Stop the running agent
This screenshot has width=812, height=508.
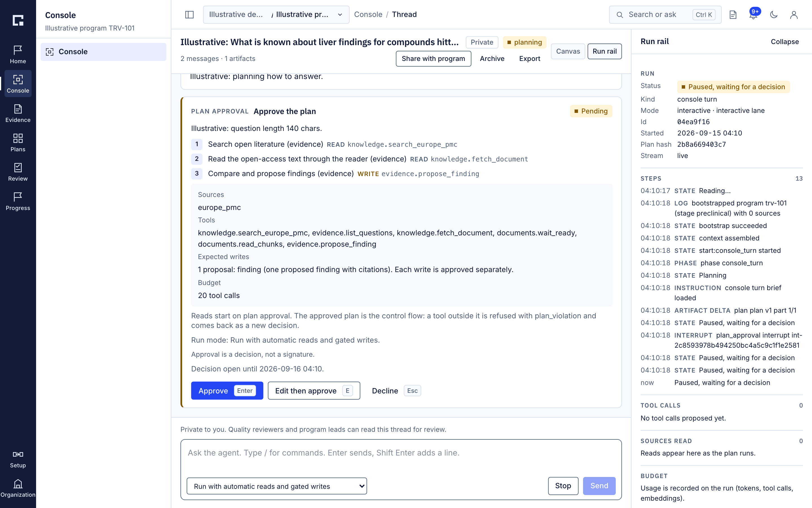tap(563, 486)
